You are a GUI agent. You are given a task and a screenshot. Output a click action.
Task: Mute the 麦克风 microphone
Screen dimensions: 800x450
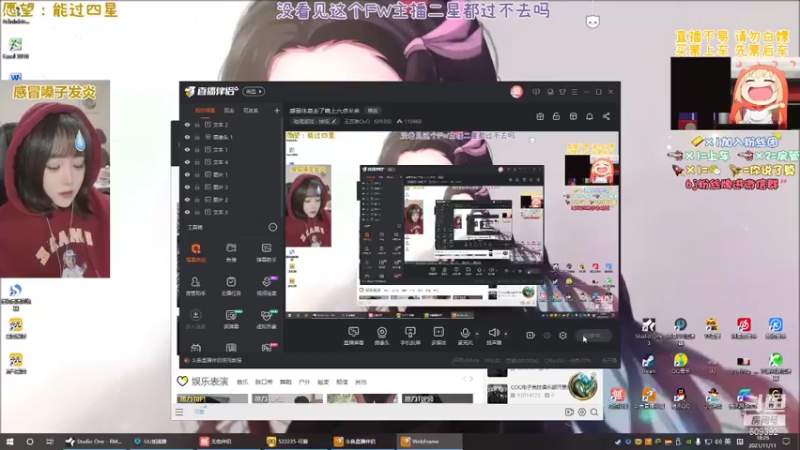click(465, 336)
